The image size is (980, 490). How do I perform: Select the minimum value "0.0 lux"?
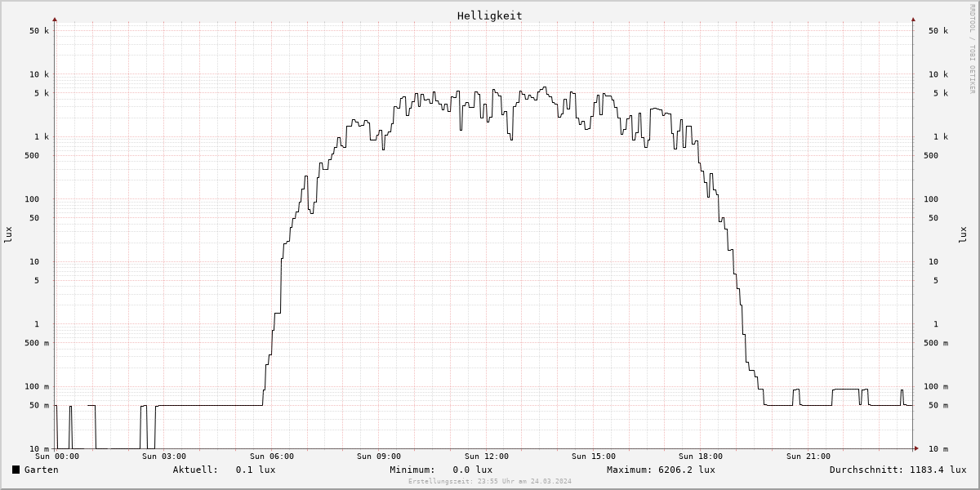pos(473,470)
